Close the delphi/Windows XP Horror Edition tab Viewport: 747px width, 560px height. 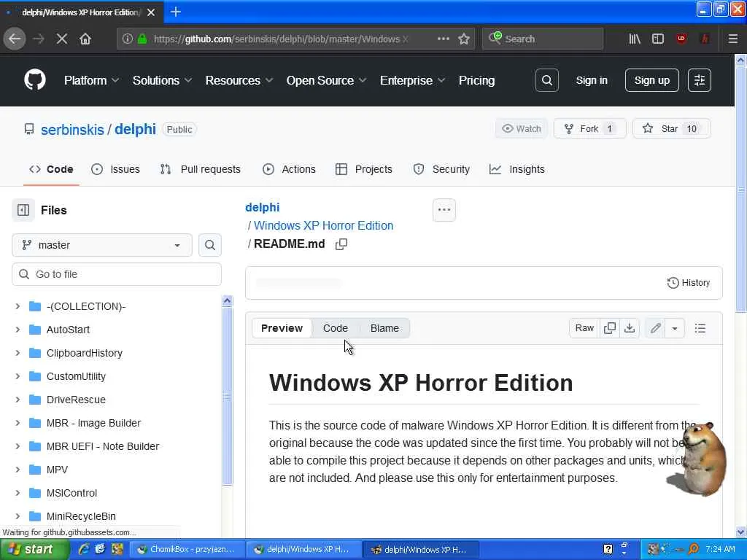coord(151,12)
